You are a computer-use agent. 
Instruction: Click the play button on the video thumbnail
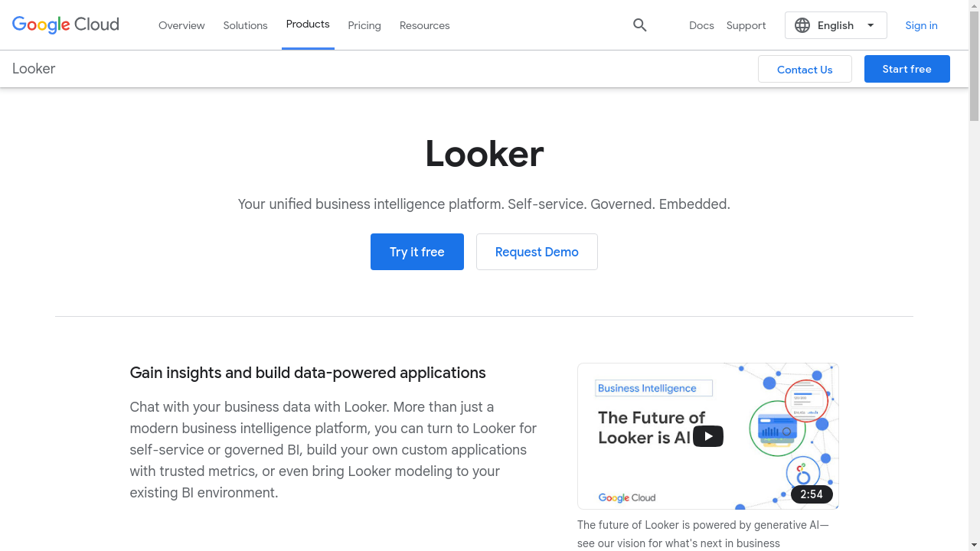708,435
